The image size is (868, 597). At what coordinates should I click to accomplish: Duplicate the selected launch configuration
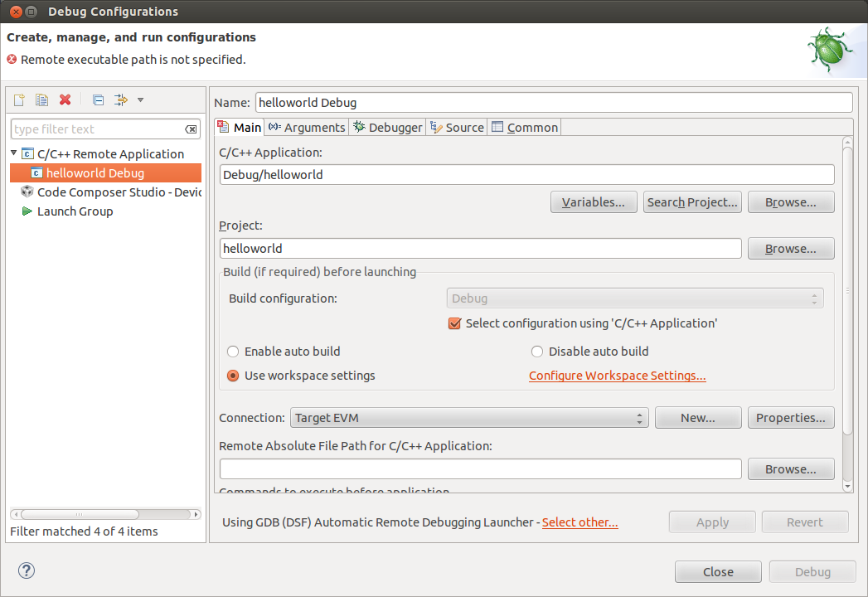tap(41, 99)
